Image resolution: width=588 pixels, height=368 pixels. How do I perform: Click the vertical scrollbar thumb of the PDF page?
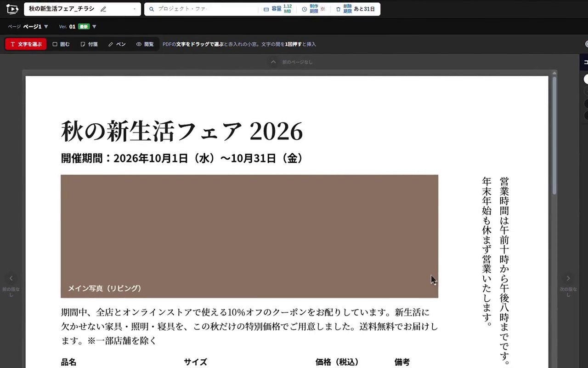click(554, 135)
